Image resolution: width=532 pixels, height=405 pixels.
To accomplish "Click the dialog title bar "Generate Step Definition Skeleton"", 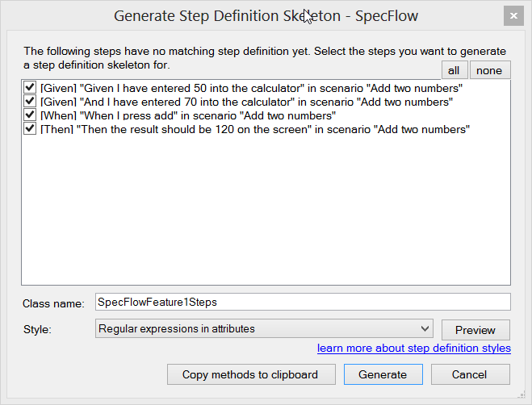I will (202, 15).
